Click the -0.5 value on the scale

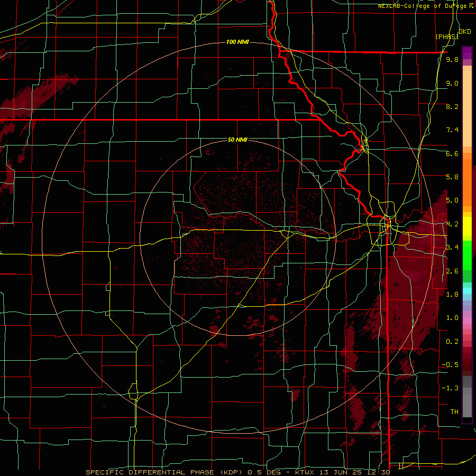[450, 365]
